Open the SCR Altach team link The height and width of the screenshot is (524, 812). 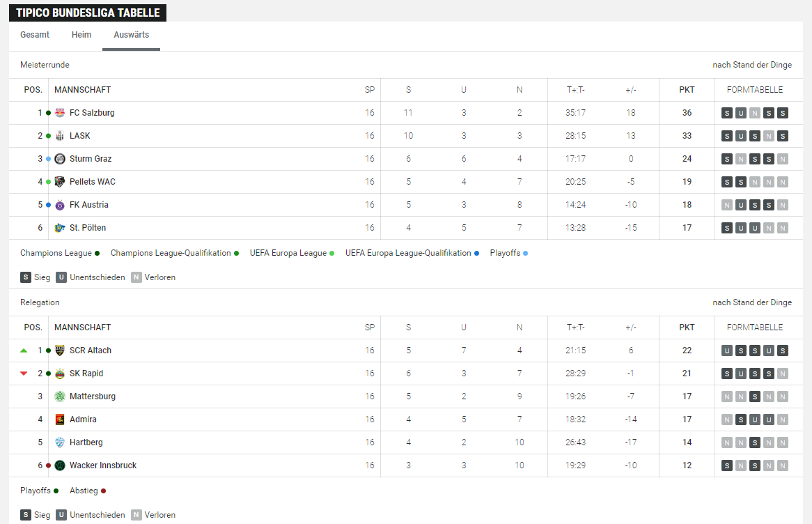click(x=91, y=350)
